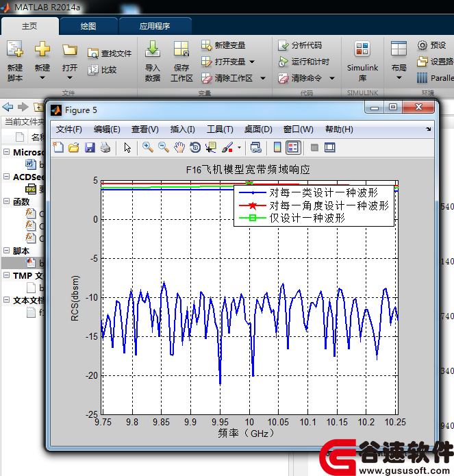
Task: Open the Desktop (桌面) menu in Figure 5
Action: (258, 129)
